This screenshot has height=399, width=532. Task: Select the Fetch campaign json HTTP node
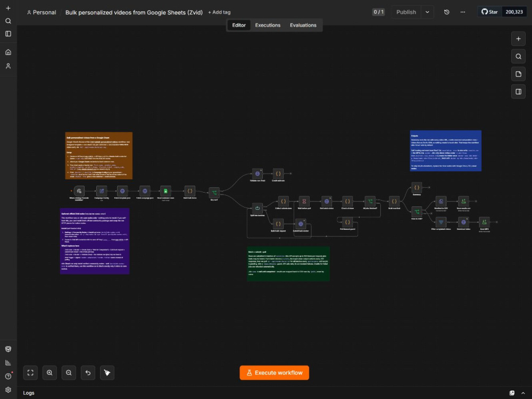tap(145, 191)
